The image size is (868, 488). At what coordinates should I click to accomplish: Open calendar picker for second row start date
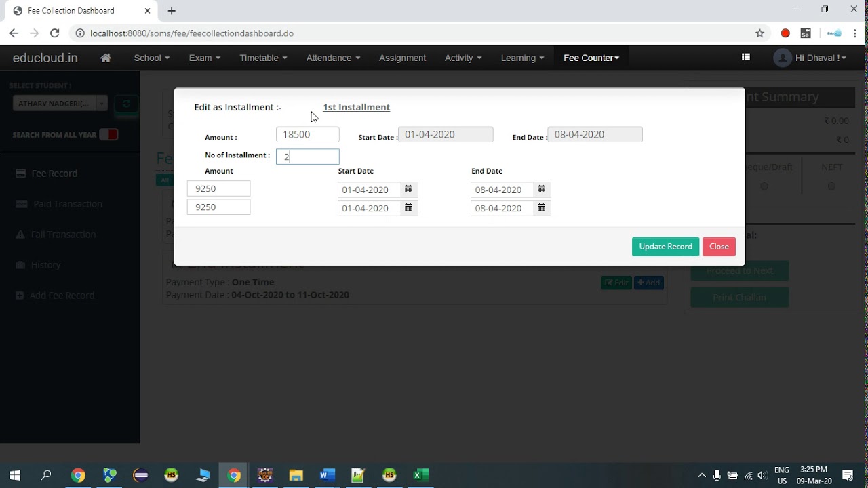409,208
